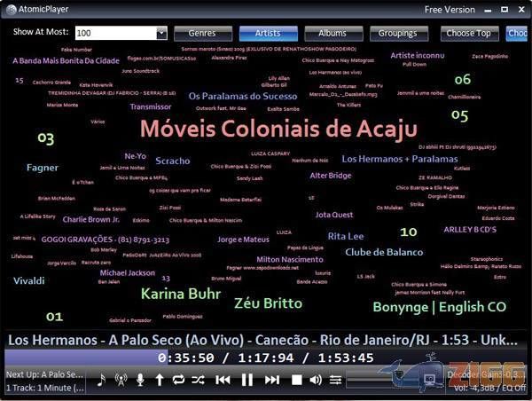Choose artist Alter Bridge
This screenshot has width=532, height=401.
(x=331, y=176)
